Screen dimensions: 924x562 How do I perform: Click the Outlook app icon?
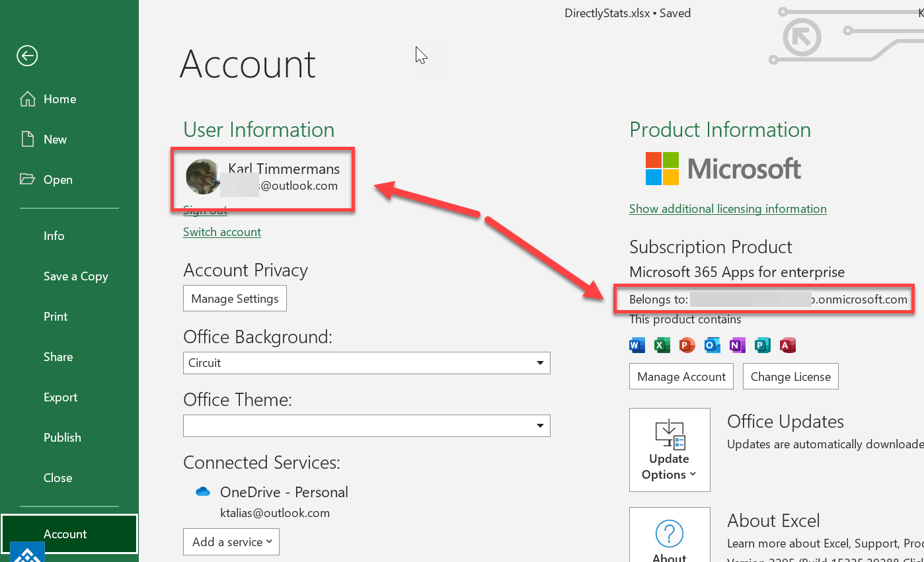[x=712, y=345]
